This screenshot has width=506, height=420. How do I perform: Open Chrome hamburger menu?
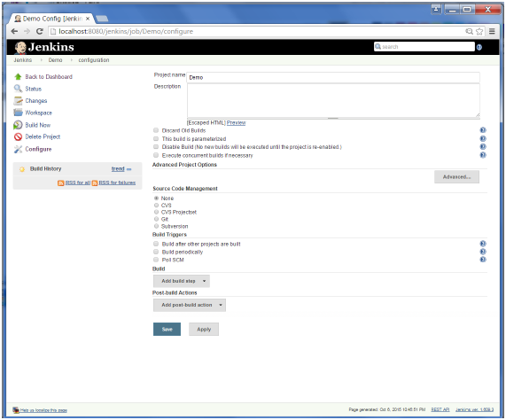pyautogui.click(x=492, y=31)
